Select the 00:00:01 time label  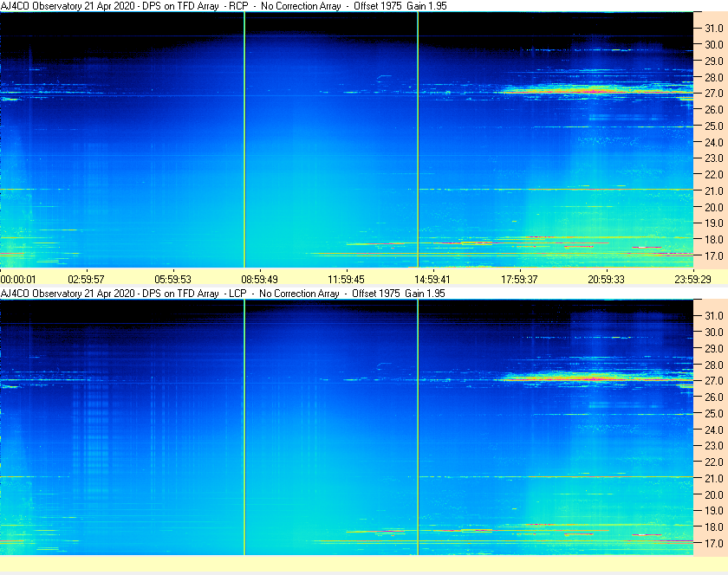(x=18, y=280)
